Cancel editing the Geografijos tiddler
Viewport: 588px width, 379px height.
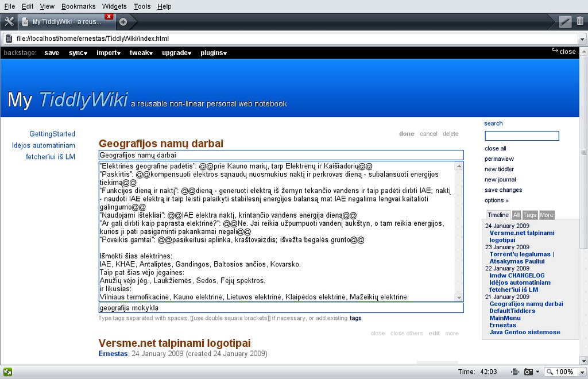[428, 134]
